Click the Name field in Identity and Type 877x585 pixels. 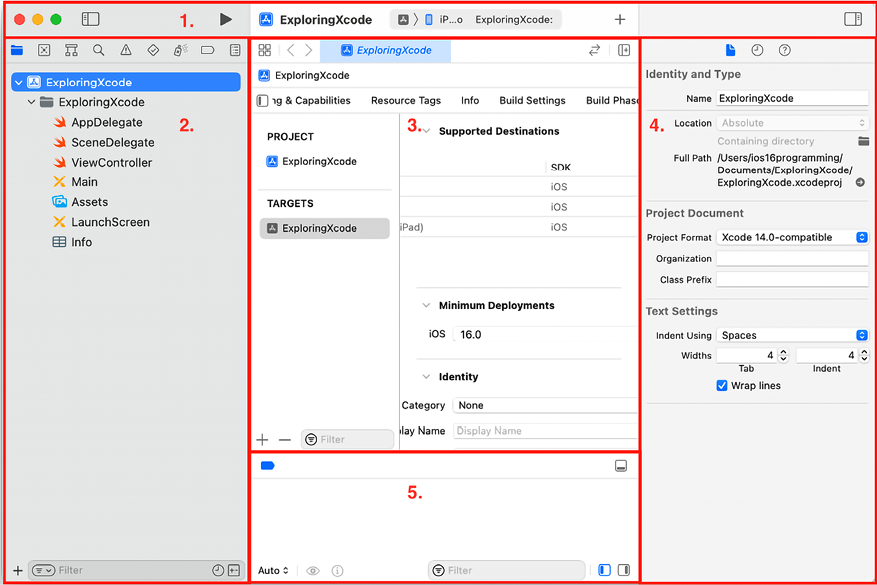pos(792,98)
